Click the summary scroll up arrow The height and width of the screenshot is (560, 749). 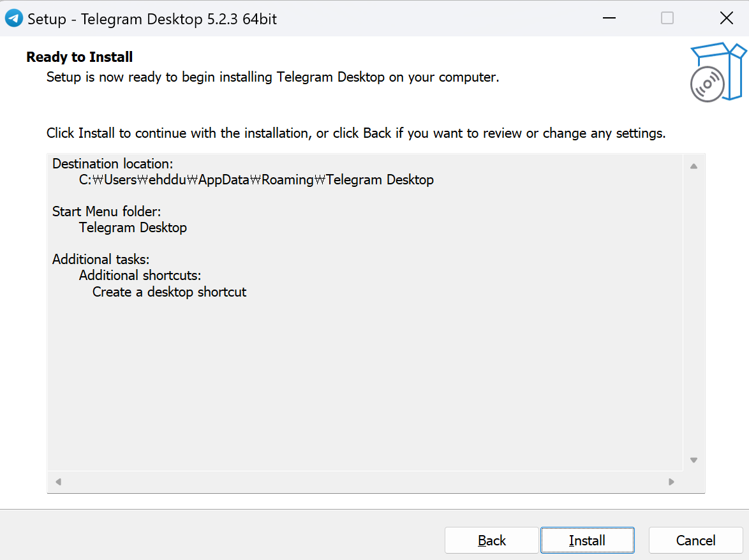tap(693, 166)
